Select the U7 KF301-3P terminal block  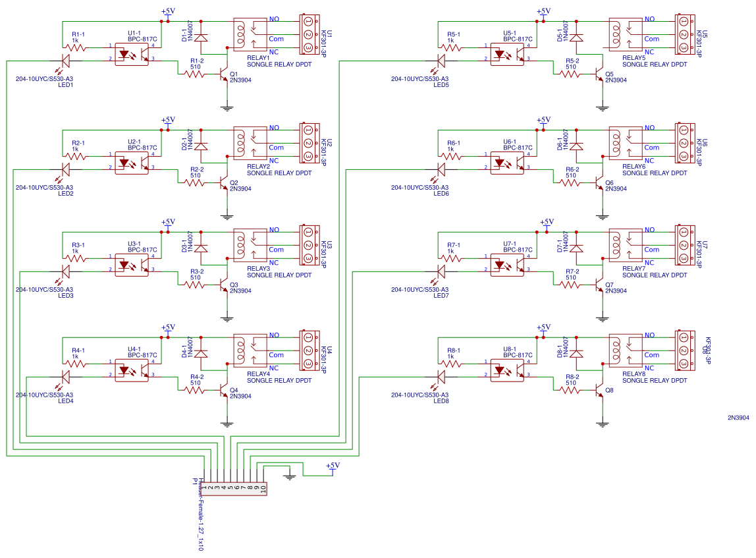pyautogui.click(x=683, y=246)
